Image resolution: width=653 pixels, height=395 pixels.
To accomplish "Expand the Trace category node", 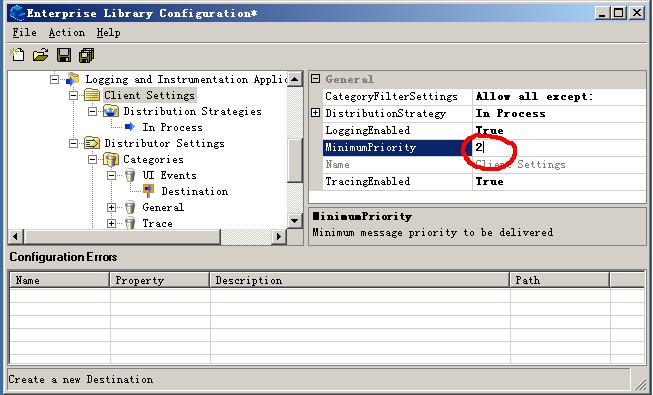I will click(x=112, y=223).
